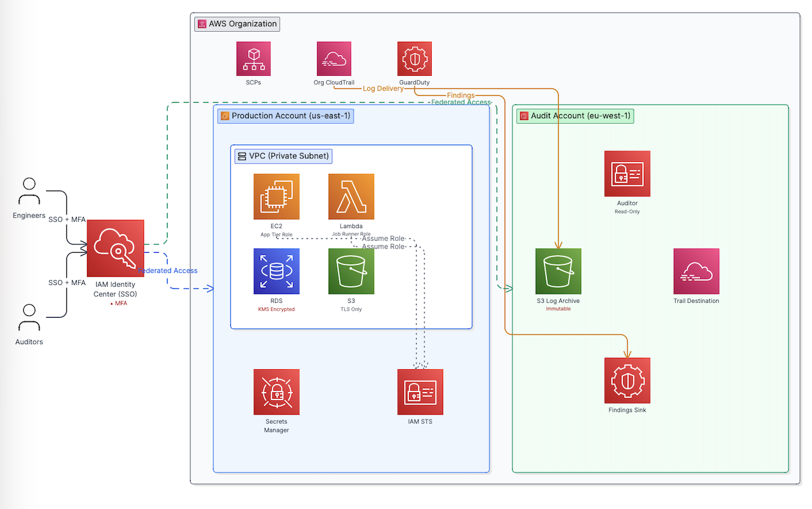Click the SCPs text label
The image size is (812, 509).
[x=254, y=82]
